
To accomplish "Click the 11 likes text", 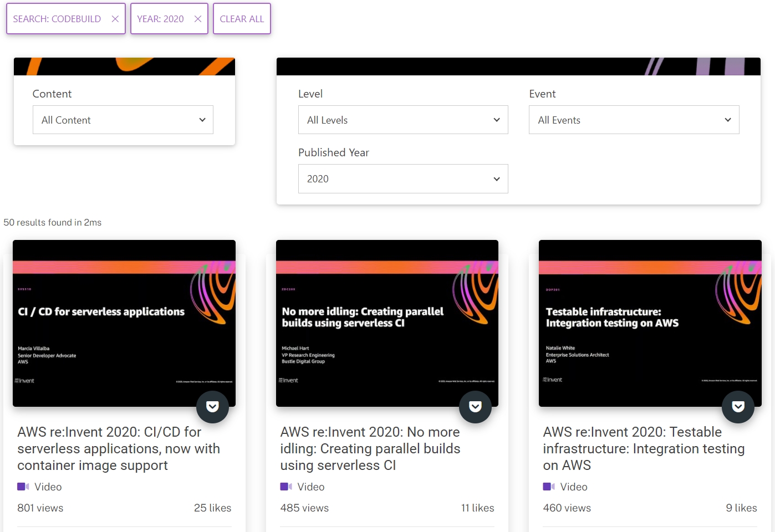I will point(477,508).
